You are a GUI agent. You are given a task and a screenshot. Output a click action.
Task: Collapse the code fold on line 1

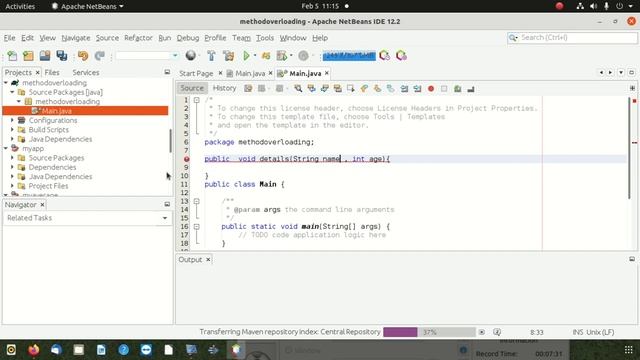point(197,100)
